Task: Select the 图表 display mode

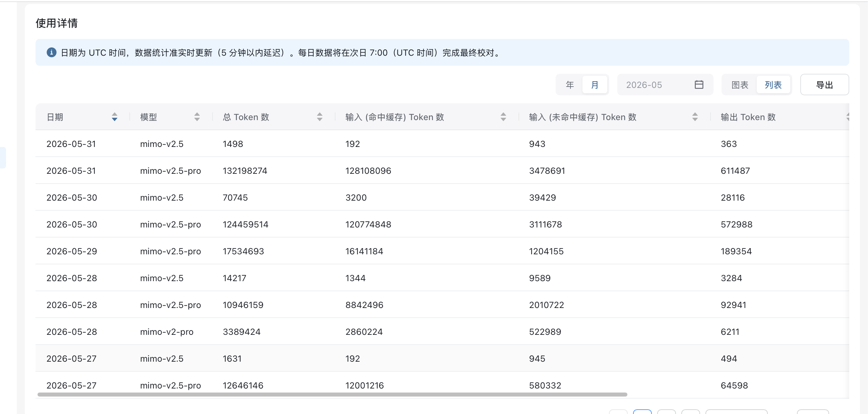Action: point(740,85)
